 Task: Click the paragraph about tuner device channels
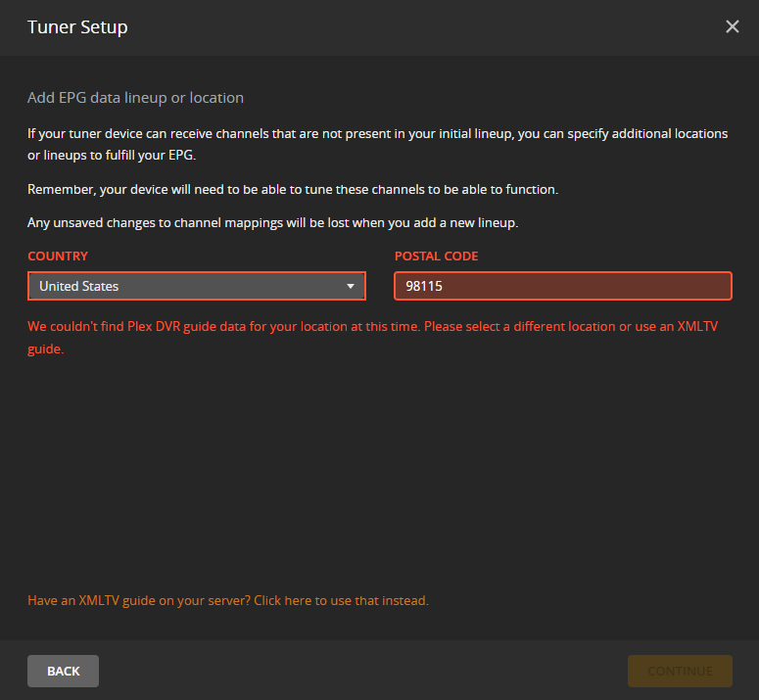pos(377,142)
